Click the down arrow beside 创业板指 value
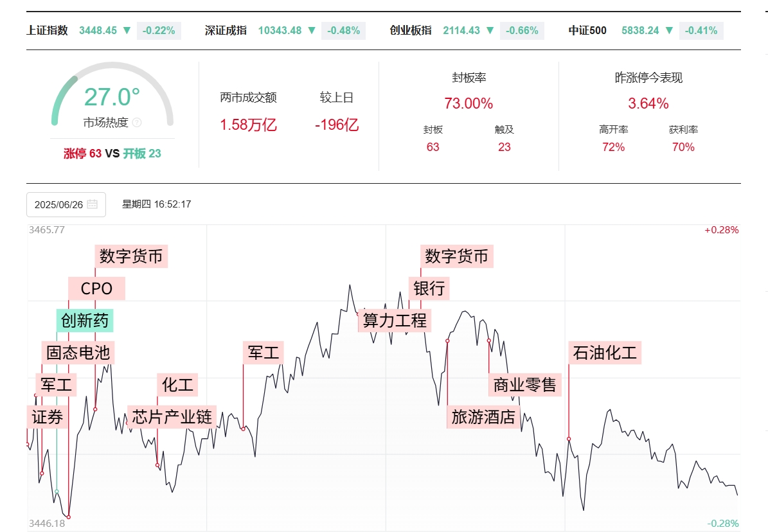 pyautogui.click(x=490, y=30)
